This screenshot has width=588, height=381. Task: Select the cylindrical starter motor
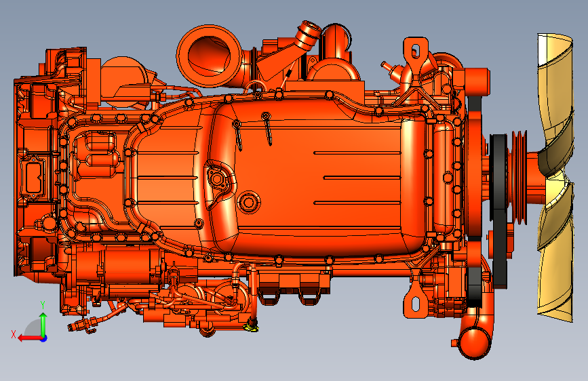[x=120, y=267]
